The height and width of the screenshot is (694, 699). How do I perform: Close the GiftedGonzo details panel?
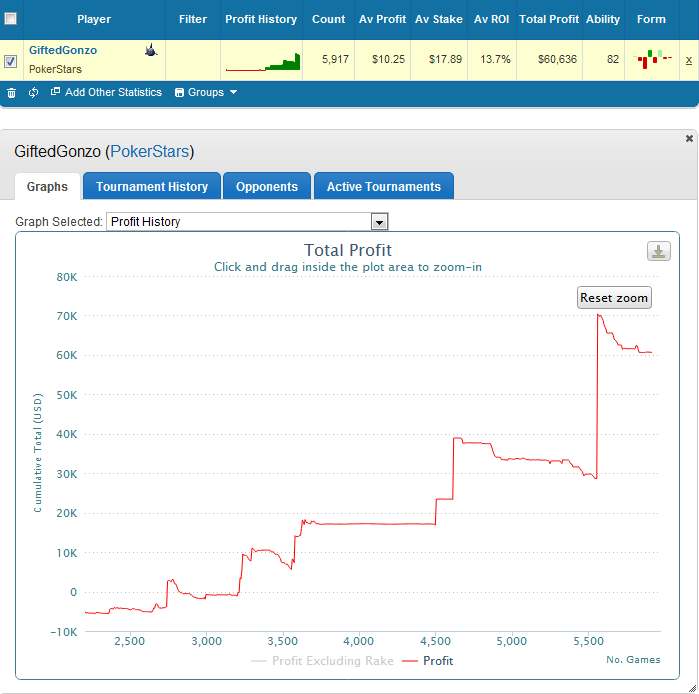point(689,139)
